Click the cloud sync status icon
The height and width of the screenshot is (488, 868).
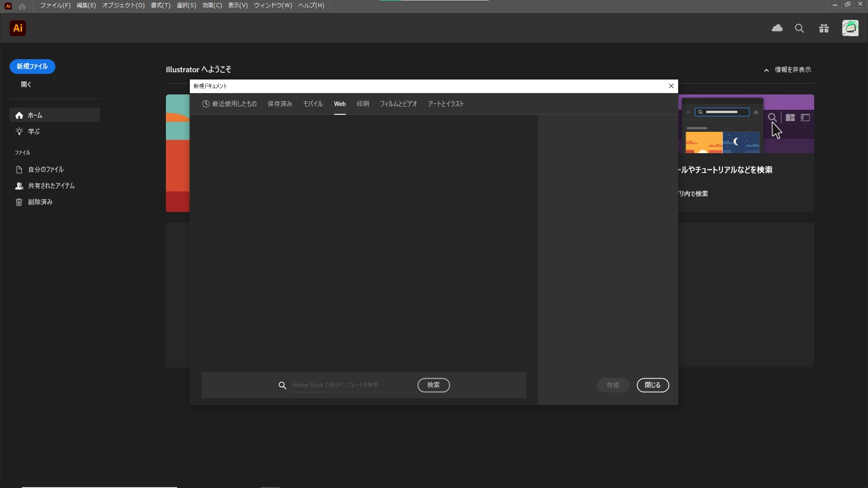pyautogui.click(x=777, y=28)
